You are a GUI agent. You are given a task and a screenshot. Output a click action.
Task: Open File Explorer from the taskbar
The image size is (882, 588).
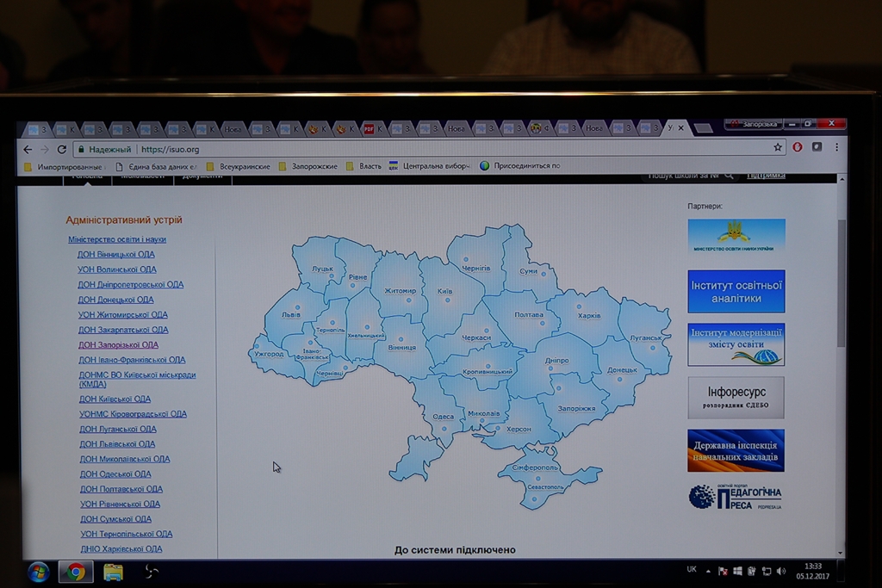coord(113,573)
